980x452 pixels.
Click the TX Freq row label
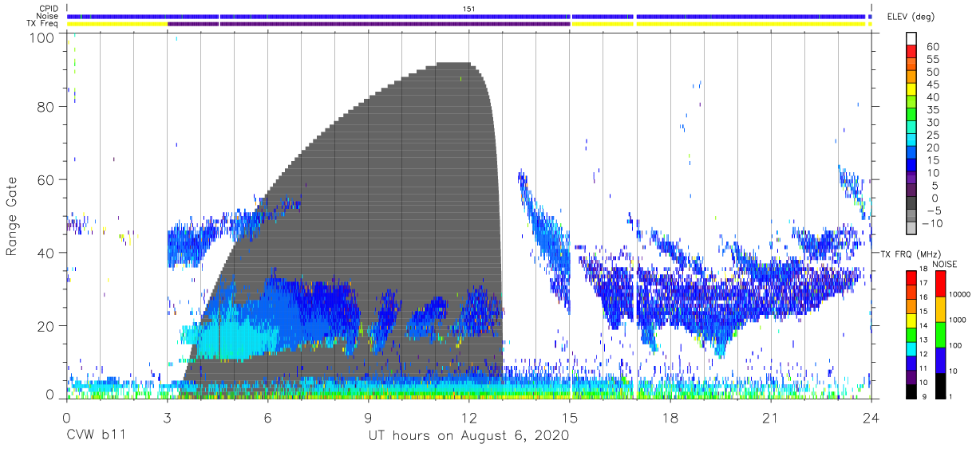[x=43, y=23]
